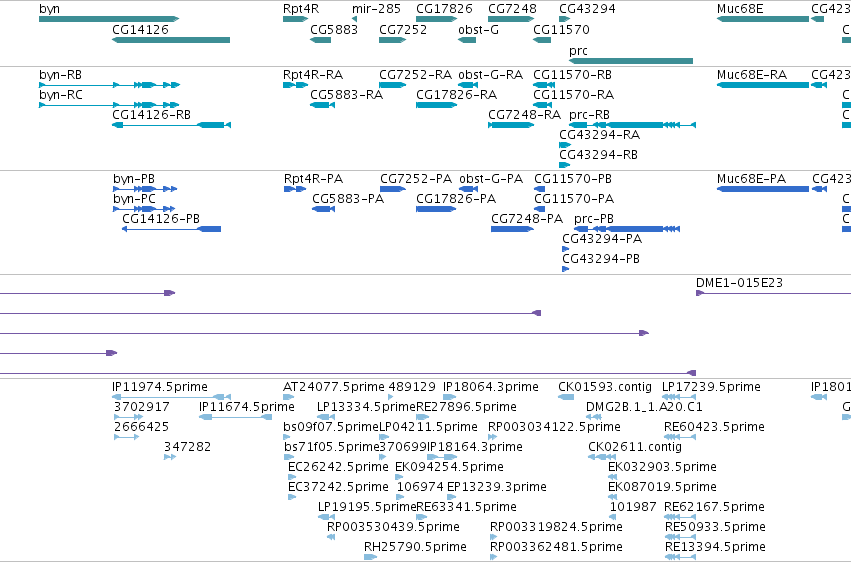851x562 pixels.
Task: Click the CG7252-RA transcript
Action: tap(393, 85)
